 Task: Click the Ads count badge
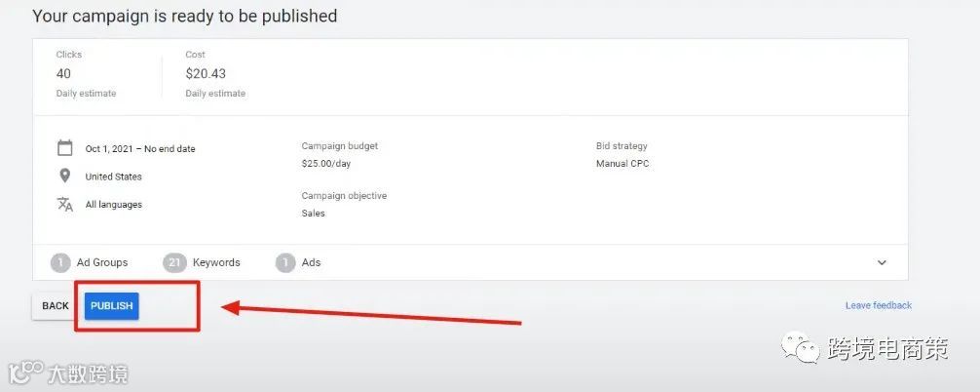tap(285, 262)
